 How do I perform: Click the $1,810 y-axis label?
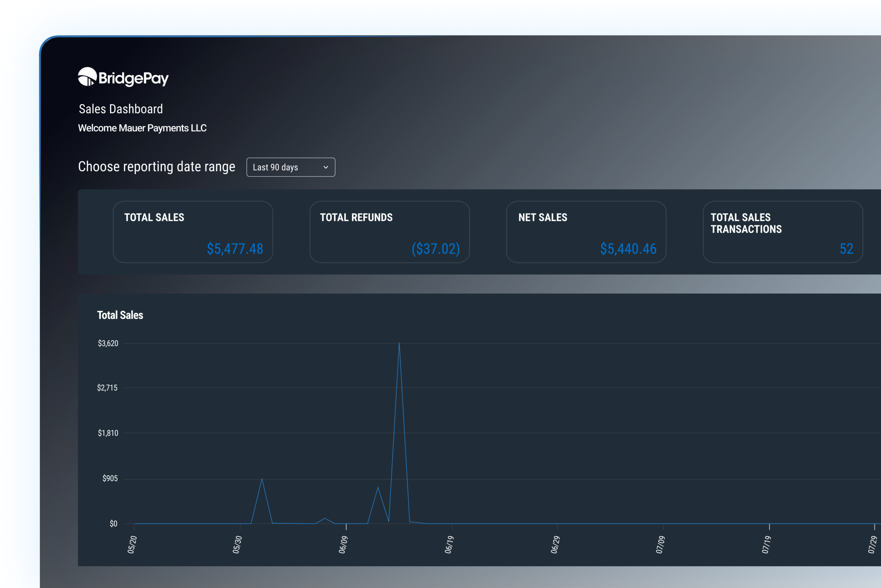(x=108, y=433)
